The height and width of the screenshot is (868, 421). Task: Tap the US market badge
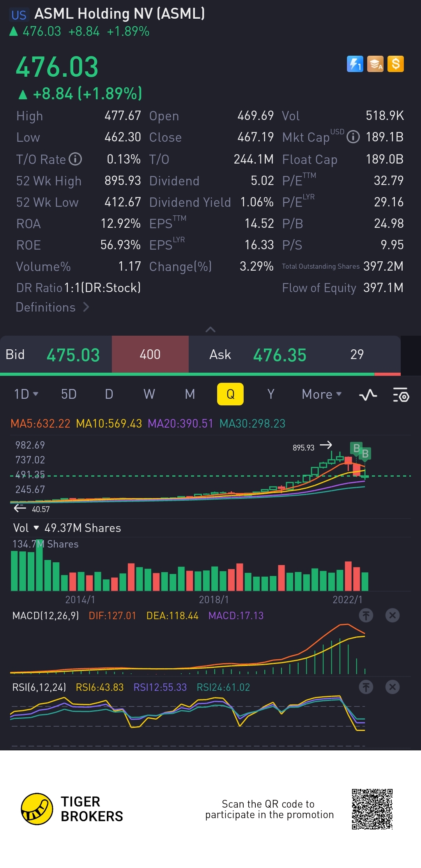pos(18,15)
